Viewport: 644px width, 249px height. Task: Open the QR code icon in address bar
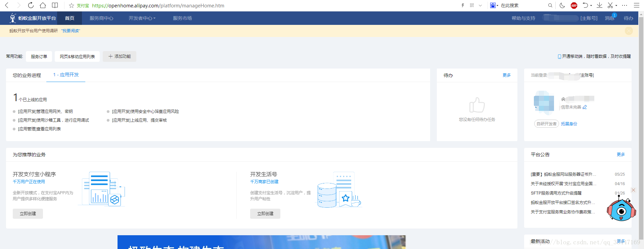coord(472,5)
